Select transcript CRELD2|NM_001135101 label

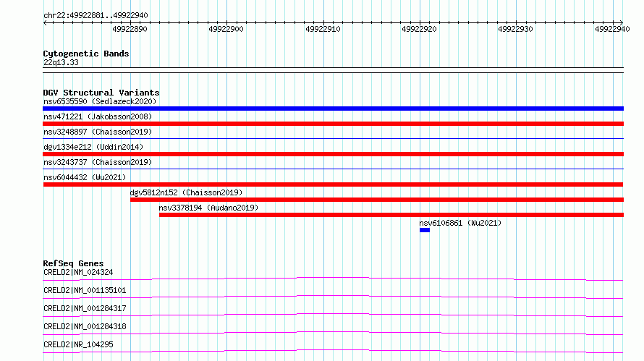point(85,290)
